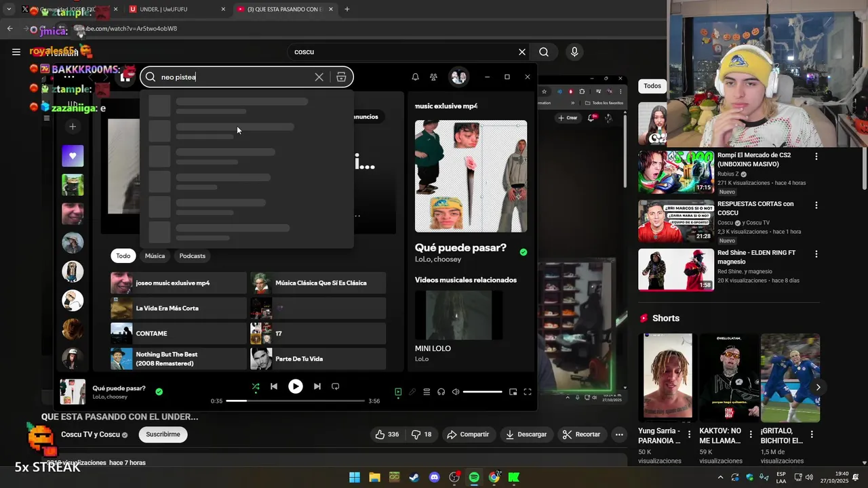Dislike the YouTube video (18)
The image size is (868, 488).
click(x=422, y=434)
